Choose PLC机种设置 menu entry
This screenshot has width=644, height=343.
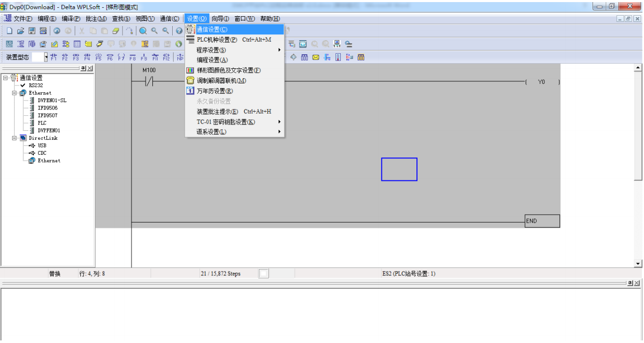[234, 40]
